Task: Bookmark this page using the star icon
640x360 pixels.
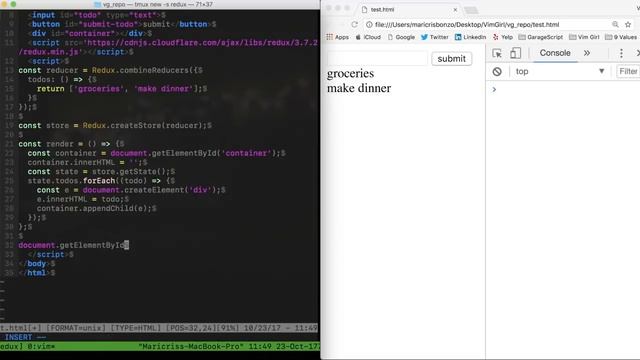Action: point(628,24)
